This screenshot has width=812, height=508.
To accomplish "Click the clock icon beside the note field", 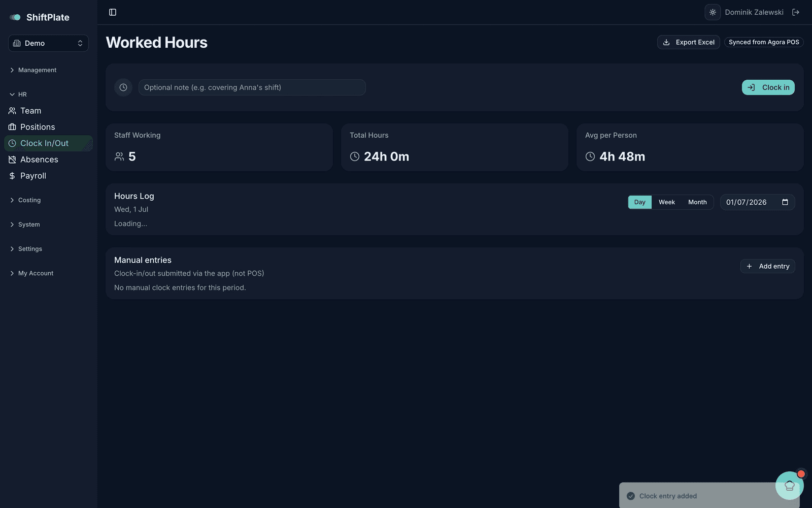I will click(123, 87).
